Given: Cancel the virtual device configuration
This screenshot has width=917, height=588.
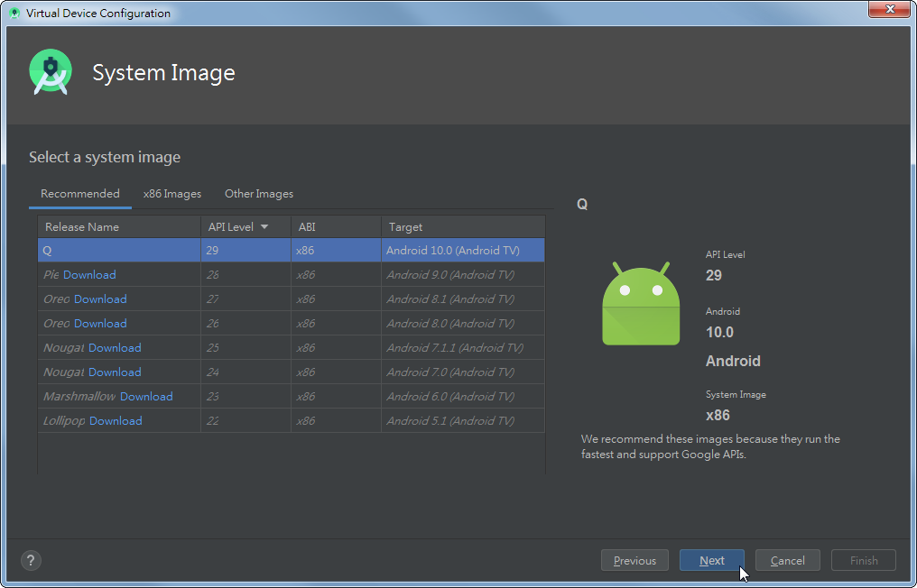Looking at the screenshot, I should click(x=787, y=561).
